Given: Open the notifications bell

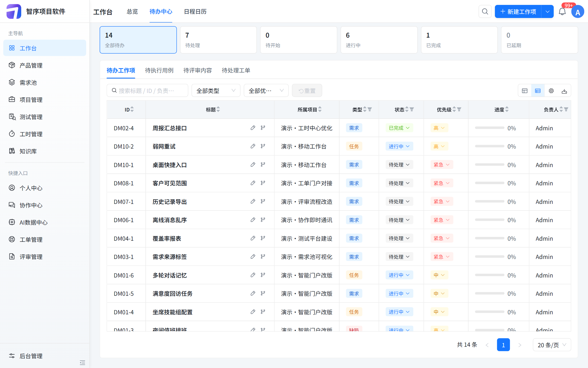Looking at the screenshot, I should coord(562,11).
